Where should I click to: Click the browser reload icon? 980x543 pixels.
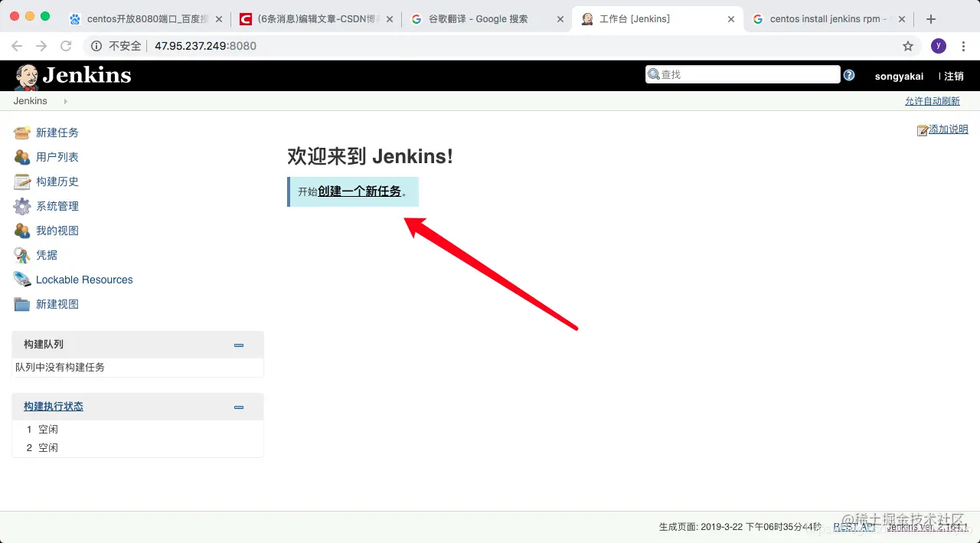point(66,46)
